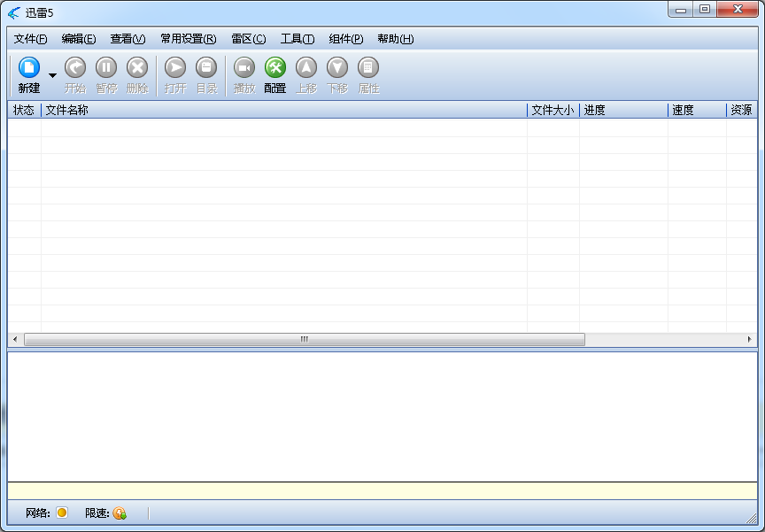Screen dimensions: 765x532
Task: Click the 迅雷5 logo icon in the title bar
Action: tap(14, 12)
